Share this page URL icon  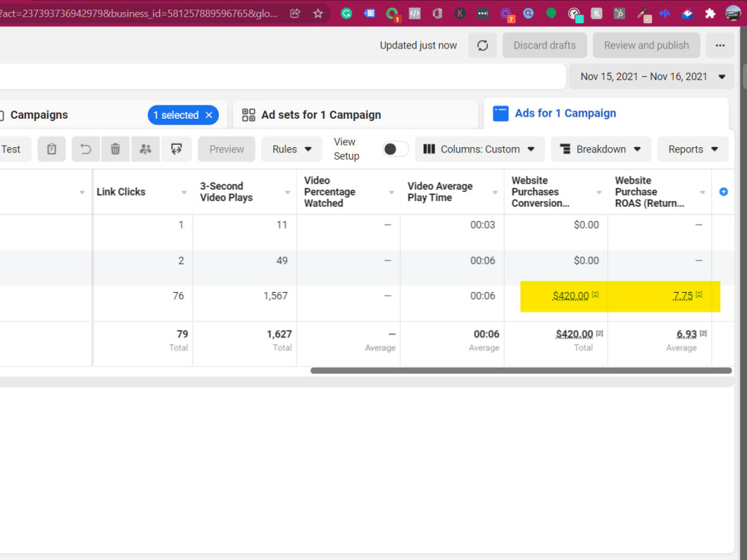coord(295,13)
